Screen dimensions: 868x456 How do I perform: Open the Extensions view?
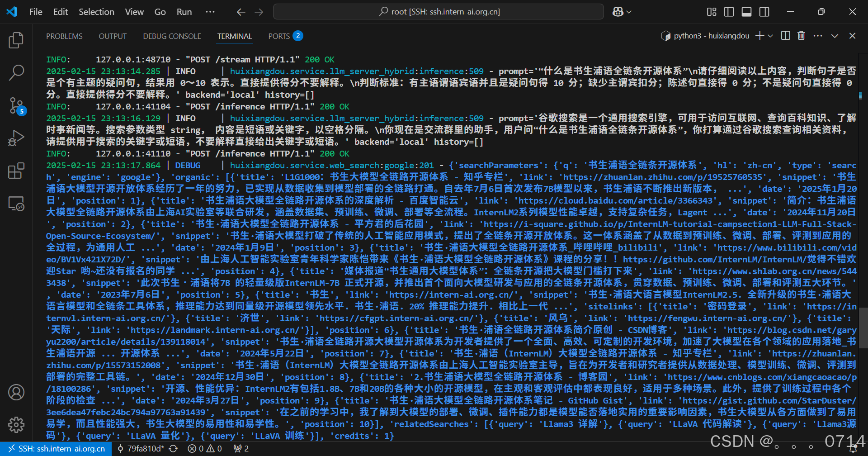coord(16,171)
